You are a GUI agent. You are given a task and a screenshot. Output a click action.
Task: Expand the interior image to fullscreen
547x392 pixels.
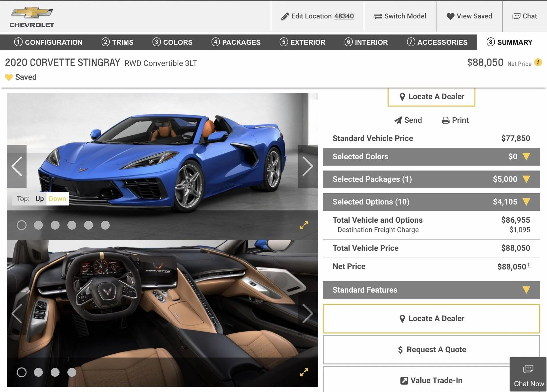[x=304, y=372]
